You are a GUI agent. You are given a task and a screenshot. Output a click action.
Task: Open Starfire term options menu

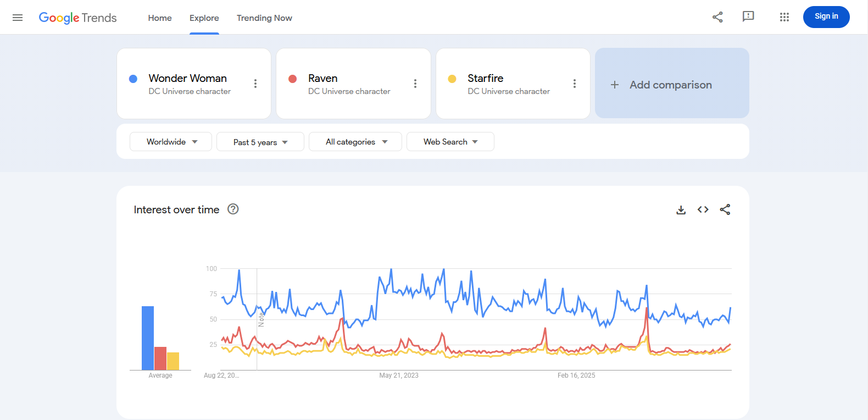point(575,84)
